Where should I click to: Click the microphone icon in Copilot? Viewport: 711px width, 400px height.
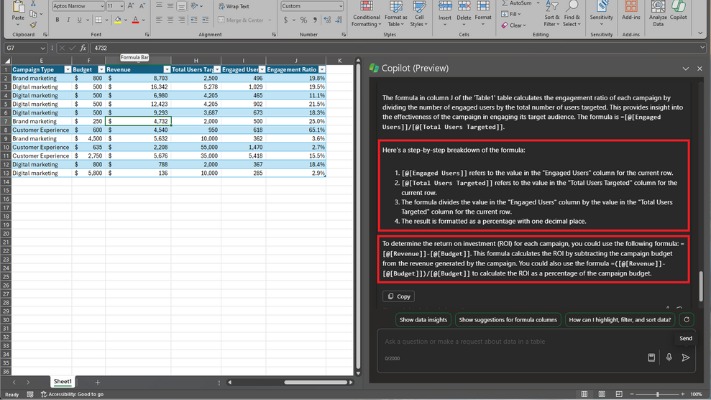point(669,357)
